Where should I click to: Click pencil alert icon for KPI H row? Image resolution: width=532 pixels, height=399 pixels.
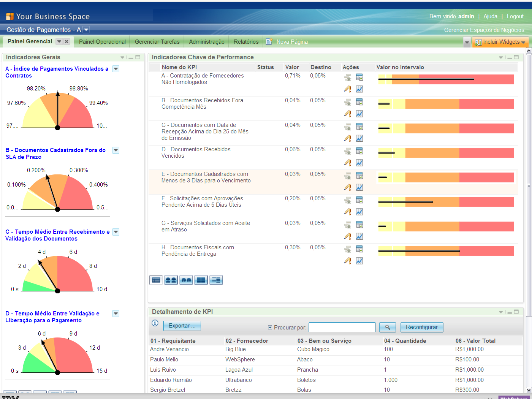pyautogui.click(x=348, y=261)
